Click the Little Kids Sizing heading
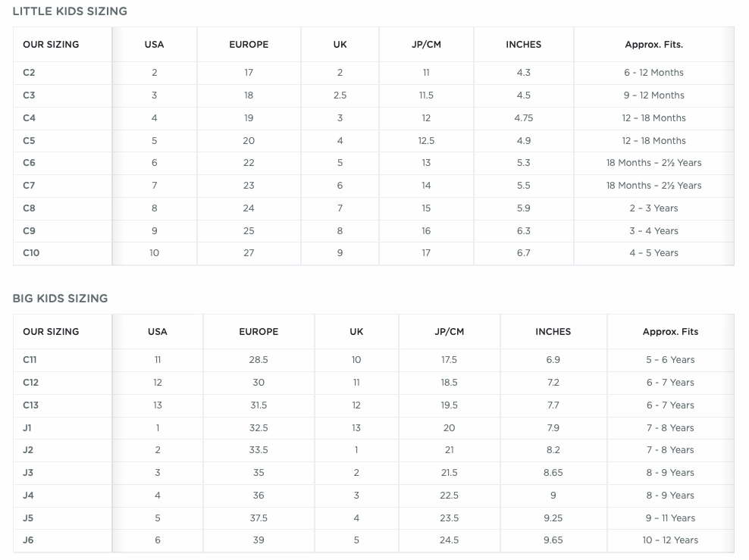 tap(70, 11)
